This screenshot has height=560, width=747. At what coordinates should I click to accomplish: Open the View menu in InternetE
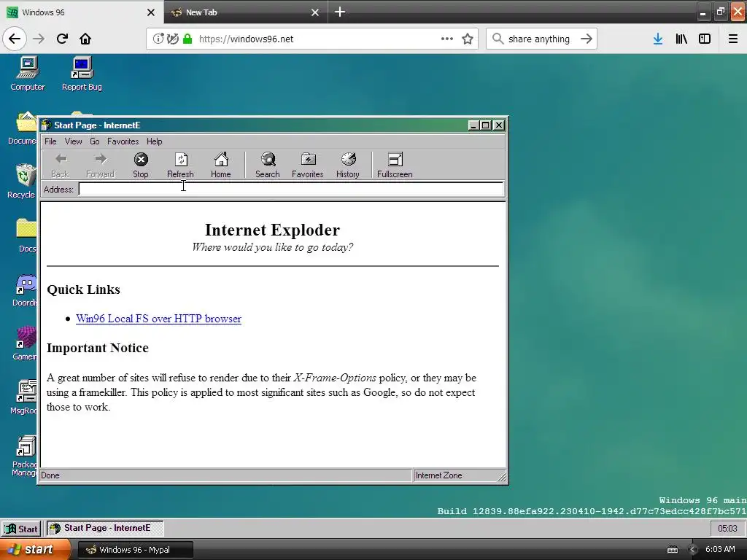coord(74,141)
